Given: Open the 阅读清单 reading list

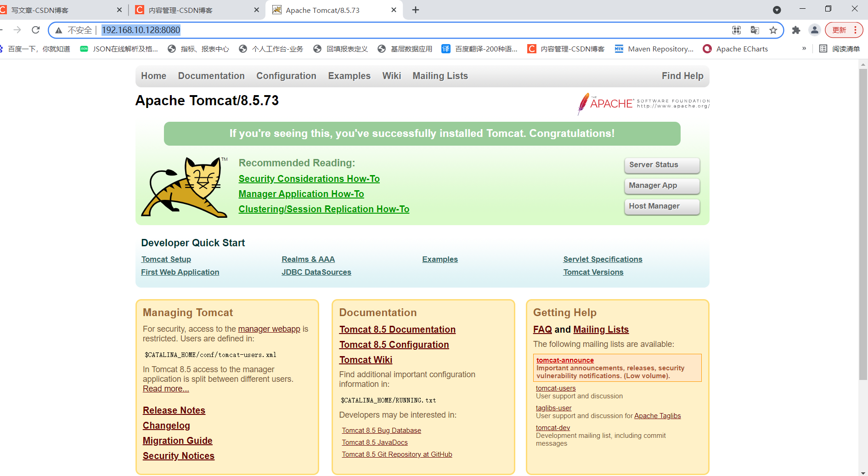Looking at the screenshot, I should 840,49.
